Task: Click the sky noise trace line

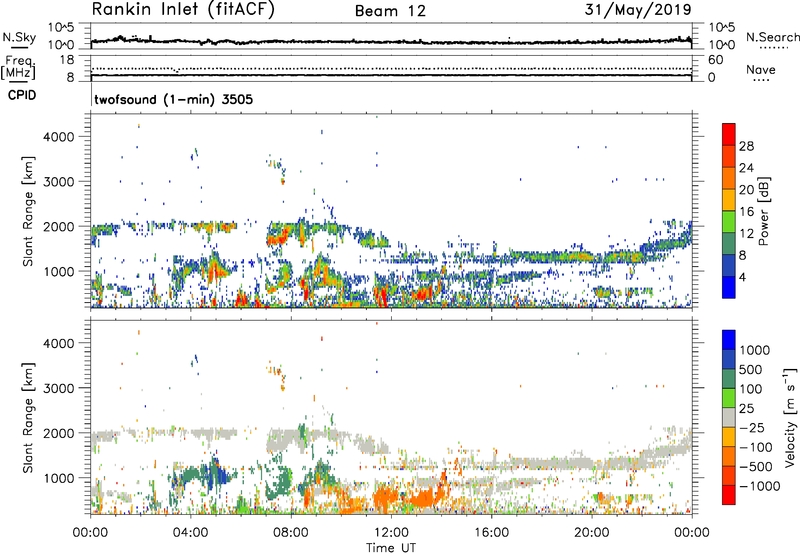Action: point(391,41)
